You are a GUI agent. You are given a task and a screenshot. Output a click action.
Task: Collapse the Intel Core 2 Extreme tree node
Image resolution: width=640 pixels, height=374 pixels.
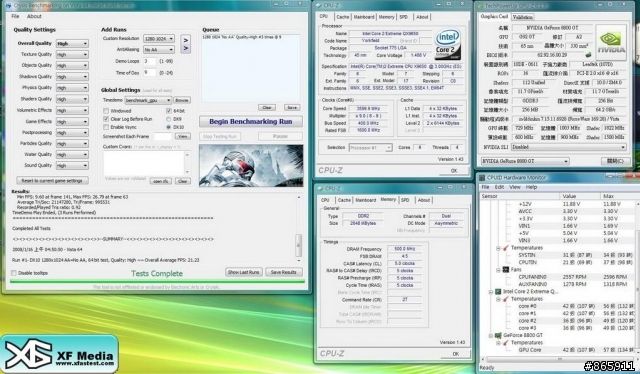pyautogui.click(x=491, y=292)
